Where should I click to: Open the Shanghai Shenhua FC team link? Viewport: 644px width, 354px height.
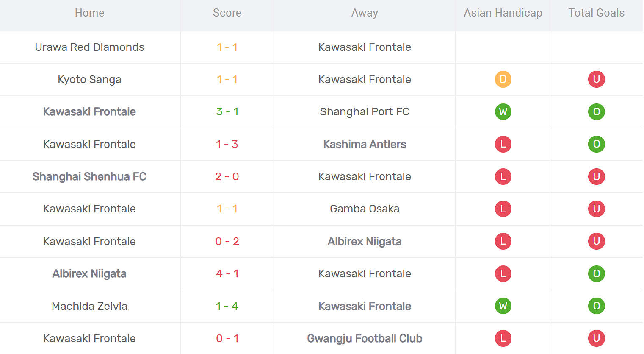[x=89, y=176]
